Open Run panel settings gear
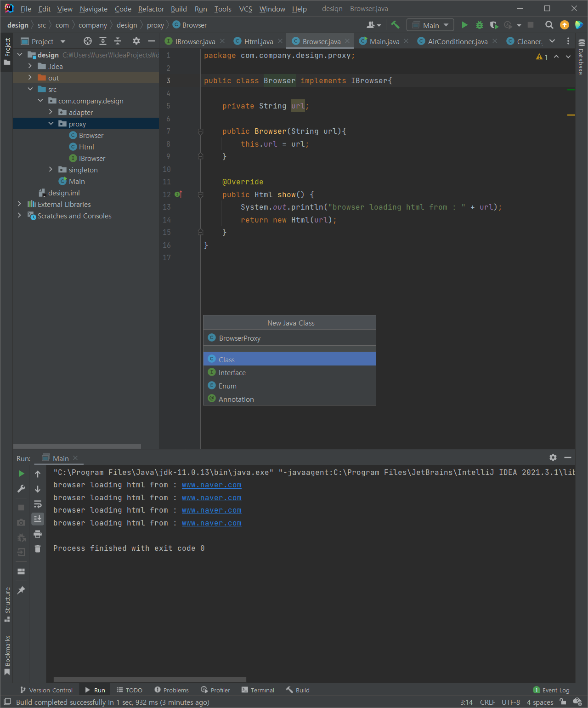 pos(553,457)
